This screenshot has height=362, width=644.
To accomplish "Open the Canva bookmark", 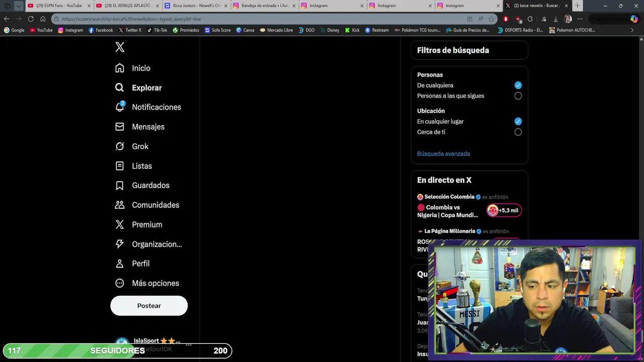I will (x=245, y=30).
